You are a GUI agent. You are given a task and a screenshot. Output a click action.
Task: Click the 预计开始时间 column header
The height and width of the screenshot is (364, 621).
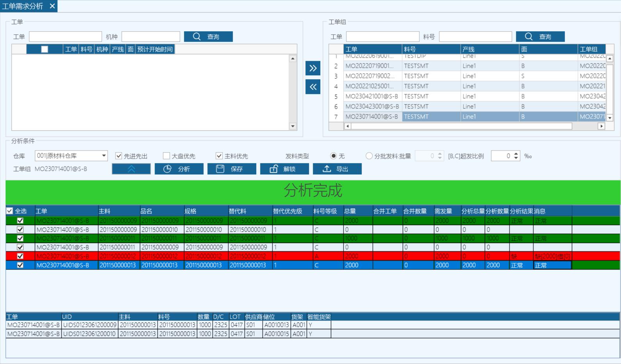(155, 49)
